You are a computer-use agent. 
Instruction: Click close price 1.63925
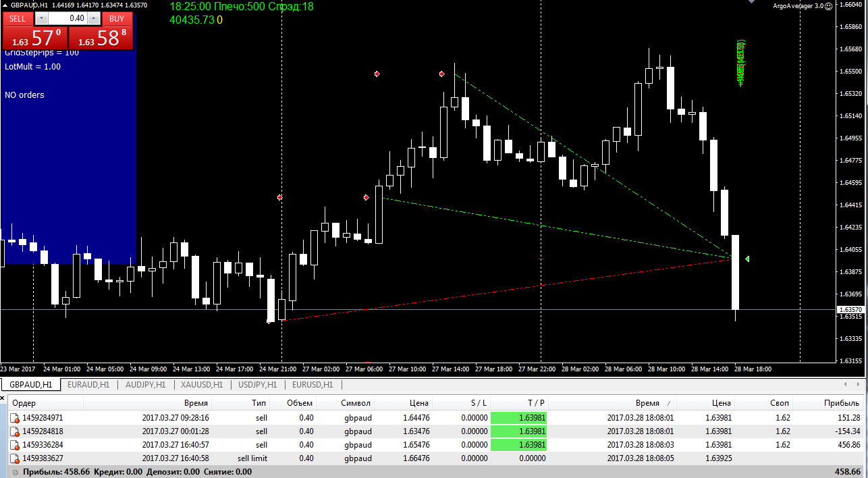point(718,458)
